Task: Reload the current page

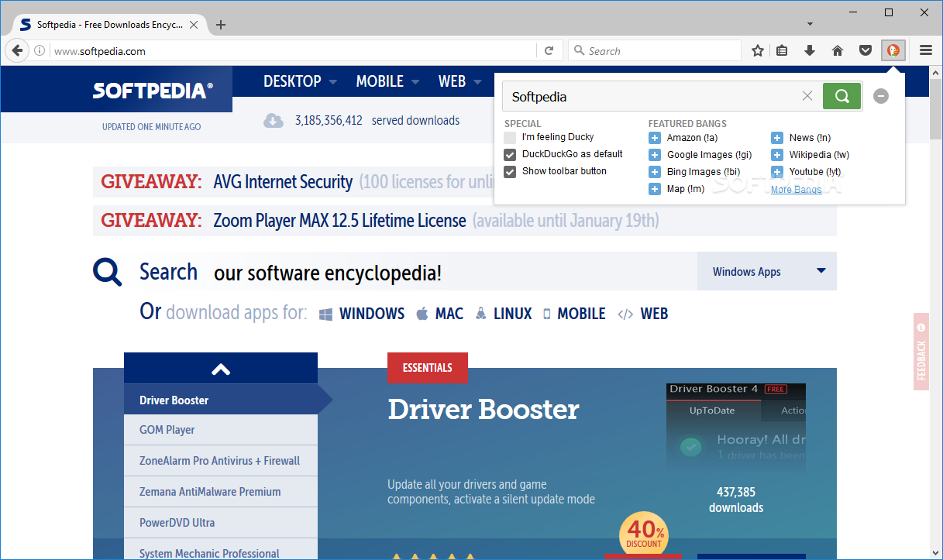Action: 549,50
